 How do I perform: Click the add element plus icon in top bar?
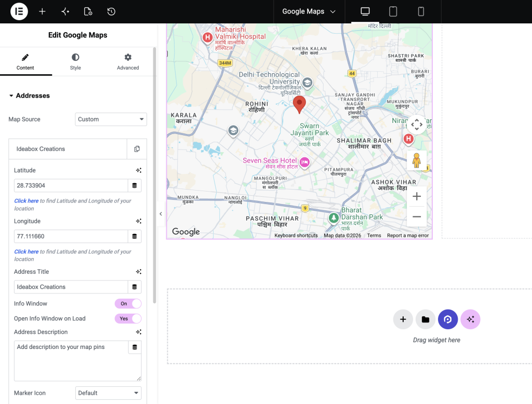coord(42,11)
